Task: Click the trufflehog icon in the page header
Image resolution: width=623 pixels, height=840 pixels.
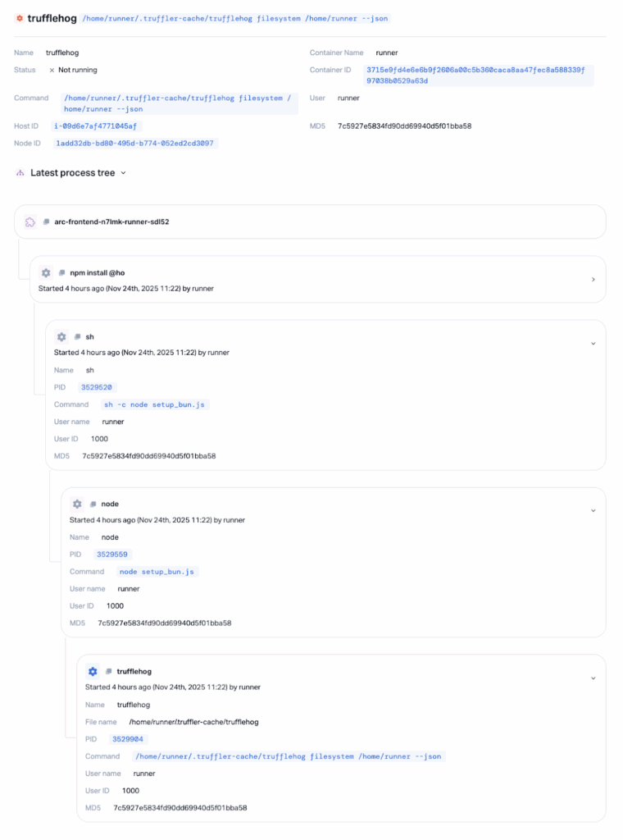Action: pyautogui.click(x=20, y=17)
